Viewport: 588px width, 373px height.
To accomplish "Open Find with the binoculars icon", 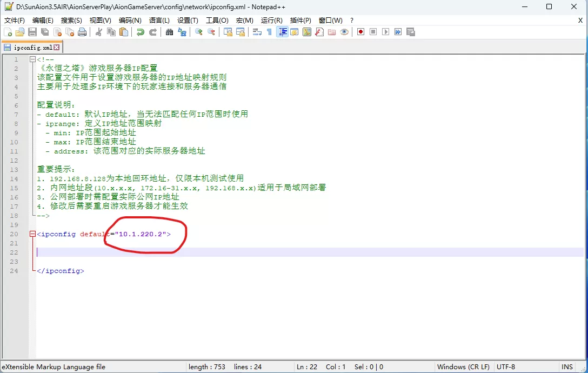I will (x=169, y=32).
